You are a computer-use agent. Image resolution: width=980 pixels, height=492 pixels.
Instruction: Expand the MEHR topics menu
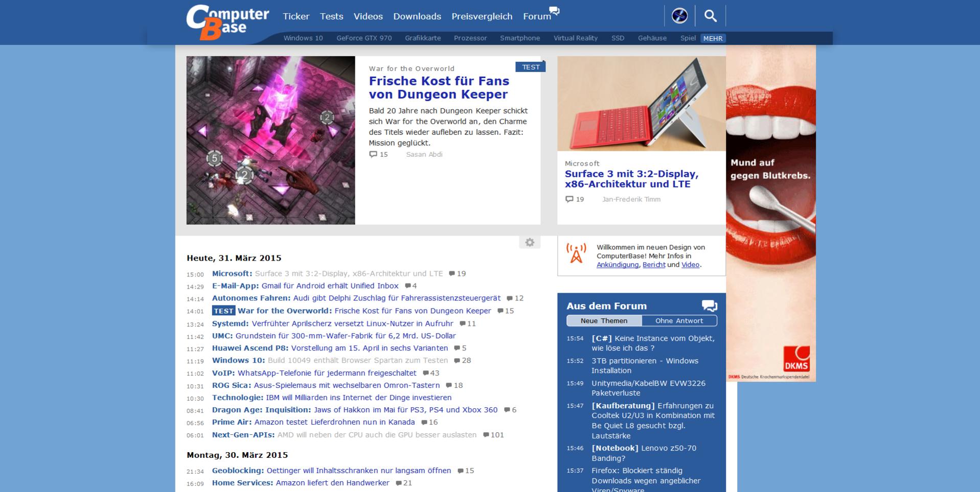coord(713,38)
